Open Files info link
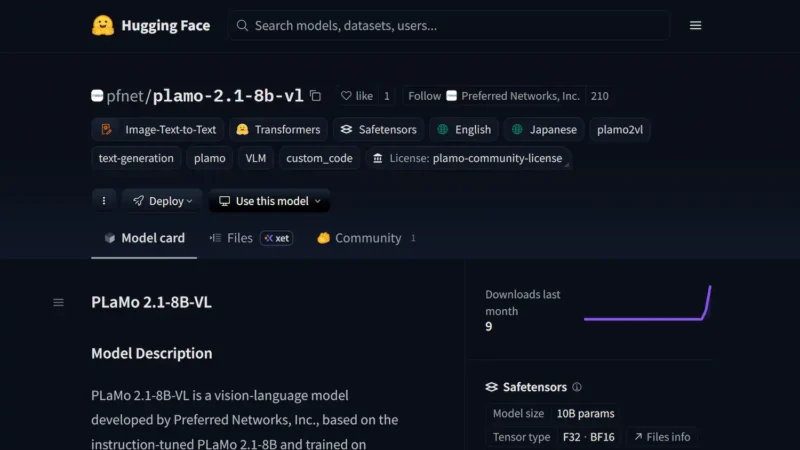The width and height of the screenshot is (800, 450). pyautogui.click(x=661, y=437)
